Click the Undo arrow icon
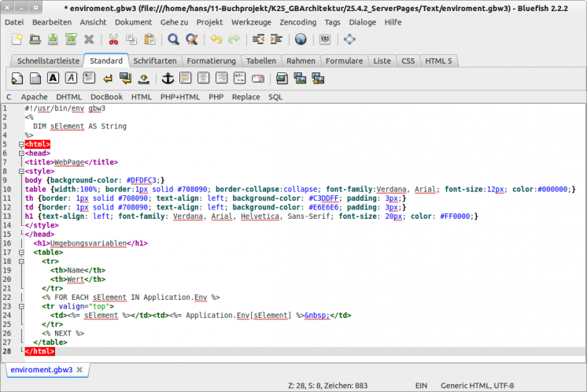587x392 pixels. click(216, 39)
